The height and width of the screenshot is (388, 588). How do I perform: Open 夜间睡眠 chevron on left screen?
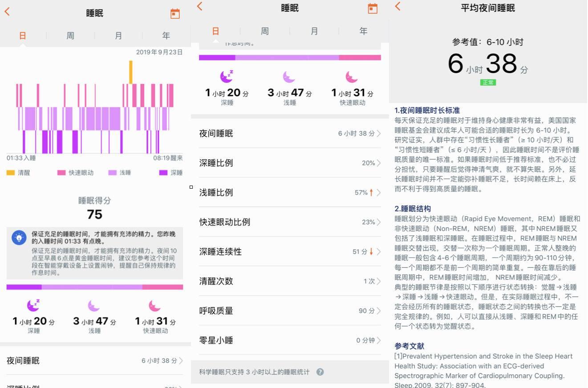pyautogui.click(x=181, y=361)
